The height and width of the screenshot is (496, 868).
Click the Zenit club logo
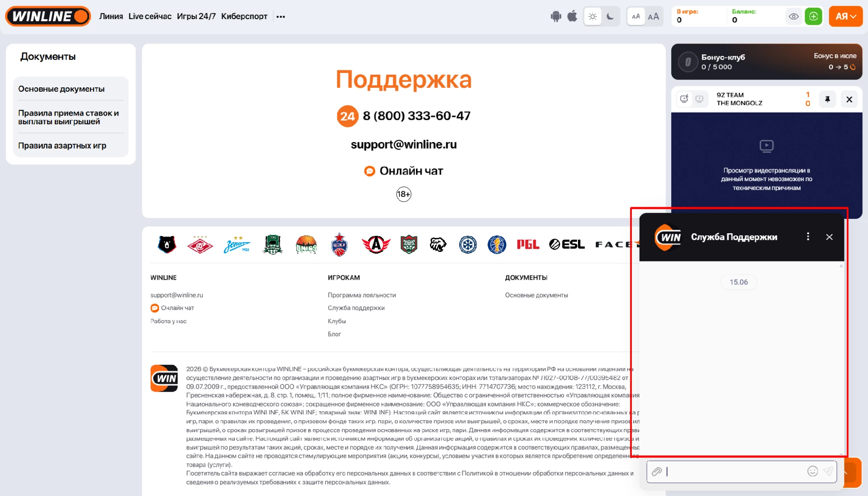[237, 245]
